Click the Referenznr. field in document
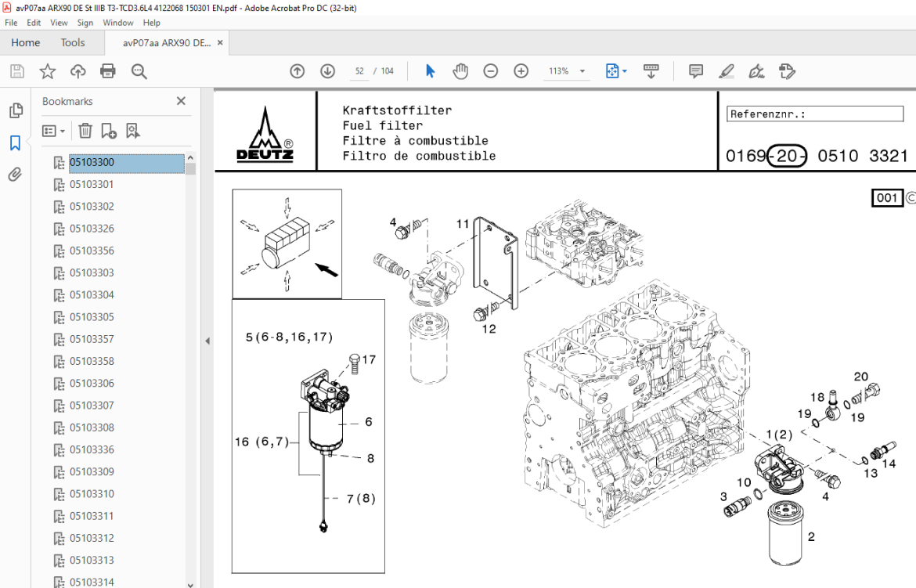The height and width of the screenshot is (588, 916). (815, 114)
